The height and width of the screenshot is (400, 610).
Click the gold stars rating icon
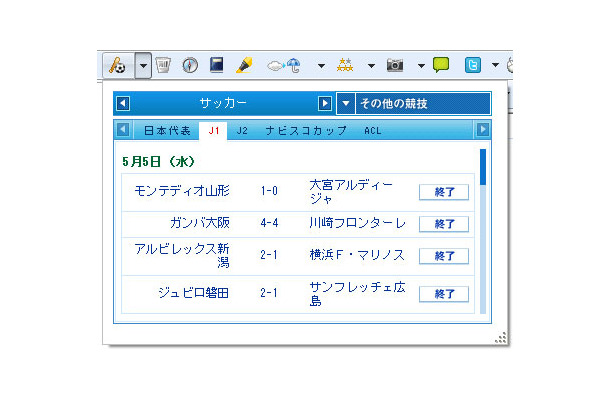click(x=345, y=65)
